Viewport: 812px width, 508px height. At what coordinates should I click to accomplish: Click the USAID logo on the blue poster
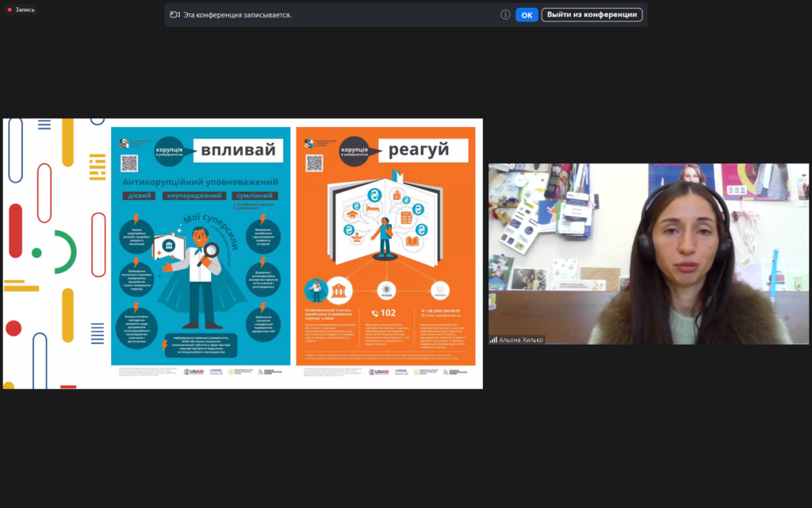[x=193, y=371]
